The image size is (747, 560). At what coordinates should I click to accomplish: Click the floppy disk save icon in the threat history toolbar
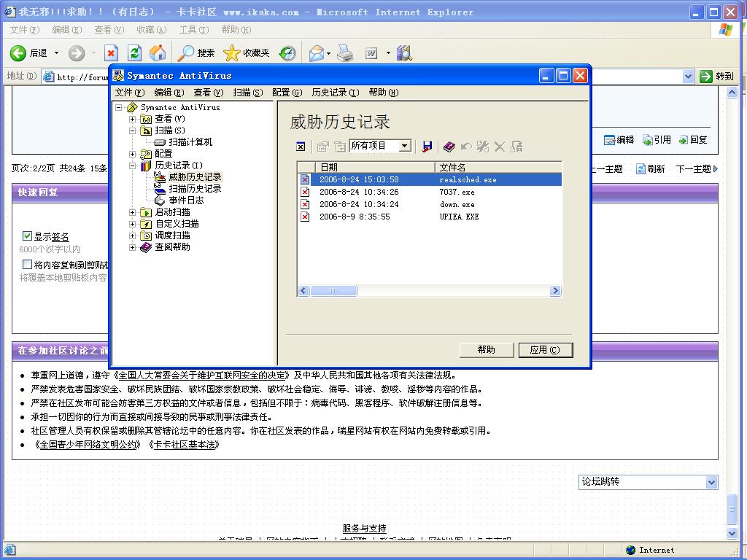(427, 147)
